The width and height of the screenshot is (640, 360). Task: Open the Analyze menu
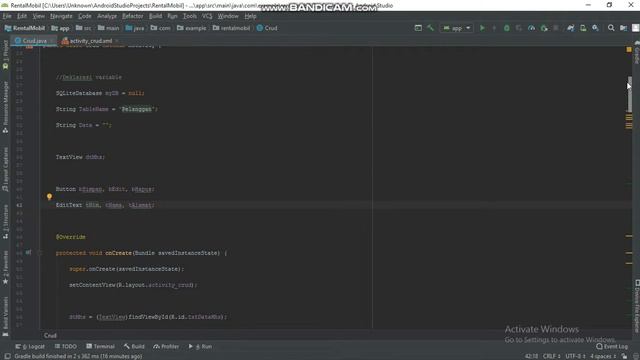(107, 16)
